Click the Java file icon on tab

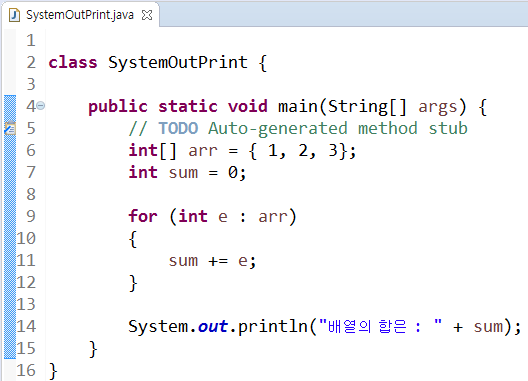click(x=14, y=15)
